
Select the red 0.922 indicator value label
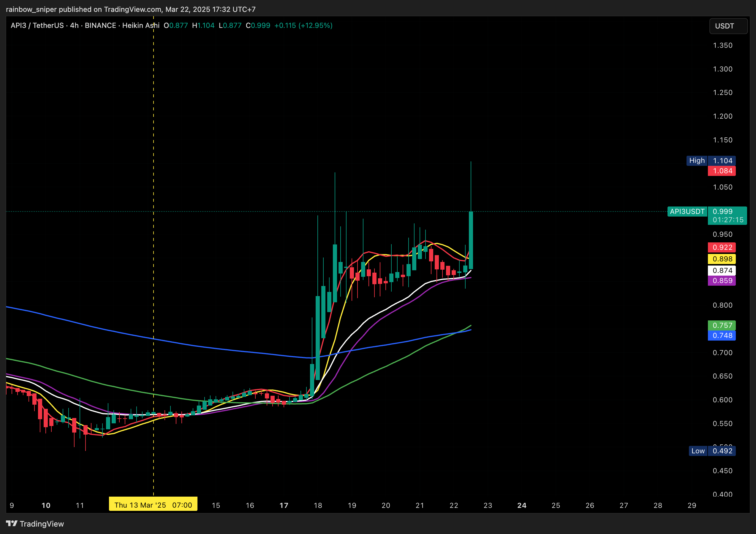tap(722, 247)
